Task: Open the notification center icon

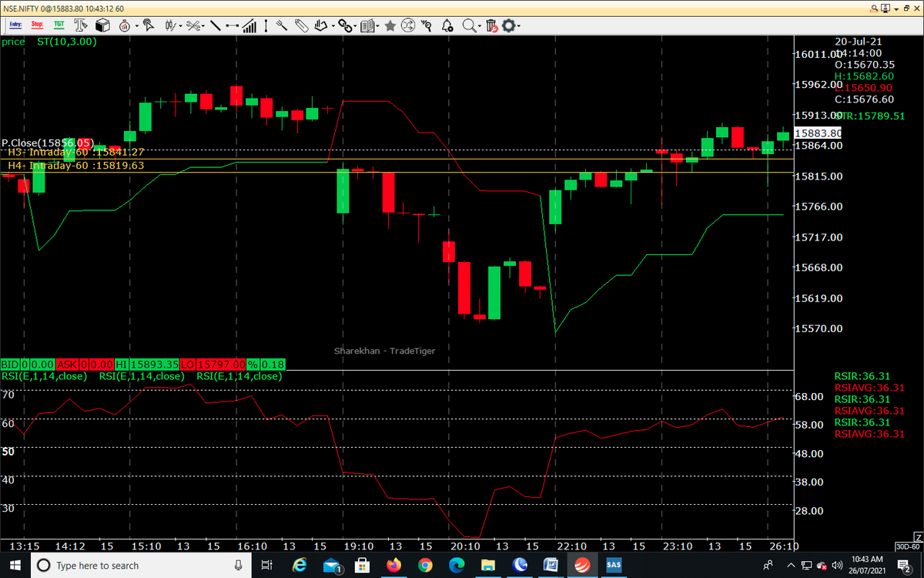Action: tap(904, 566)
